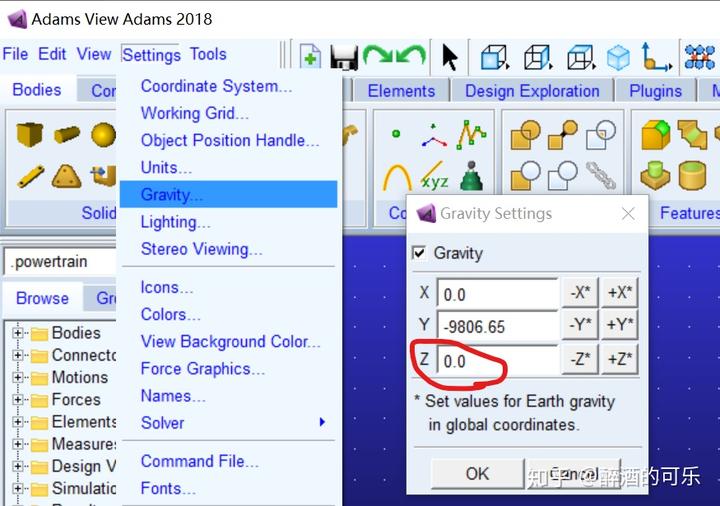Expand the Connectors tree folder

tap(17, 354)
